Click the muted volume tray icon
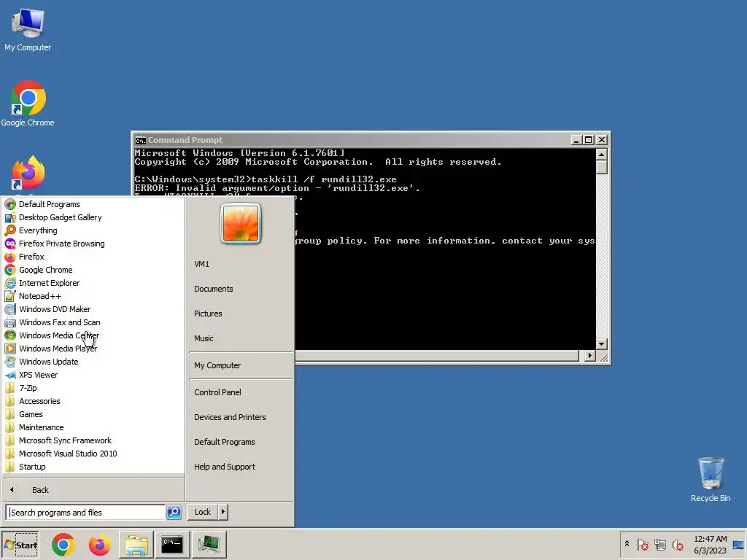This screenshot has height=560, width=747. pos(677,544)
